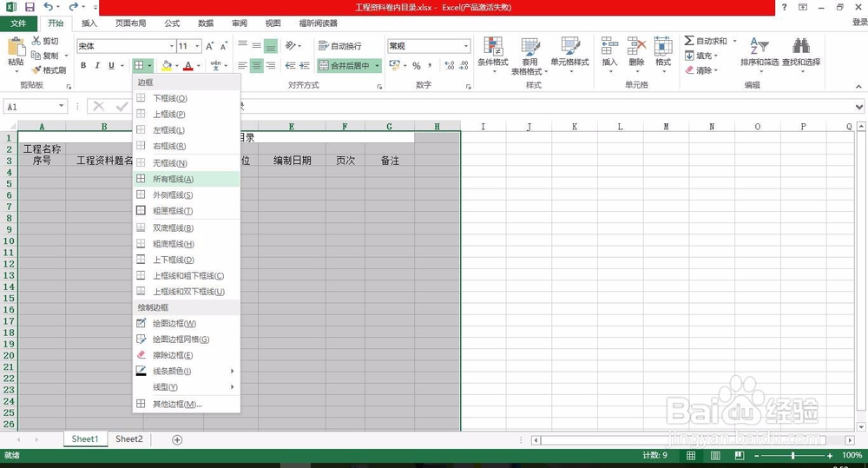Open Find and Select (查找和选择) binoculars
The height and width of the screenshot is (468, 868).
(801, 54)
